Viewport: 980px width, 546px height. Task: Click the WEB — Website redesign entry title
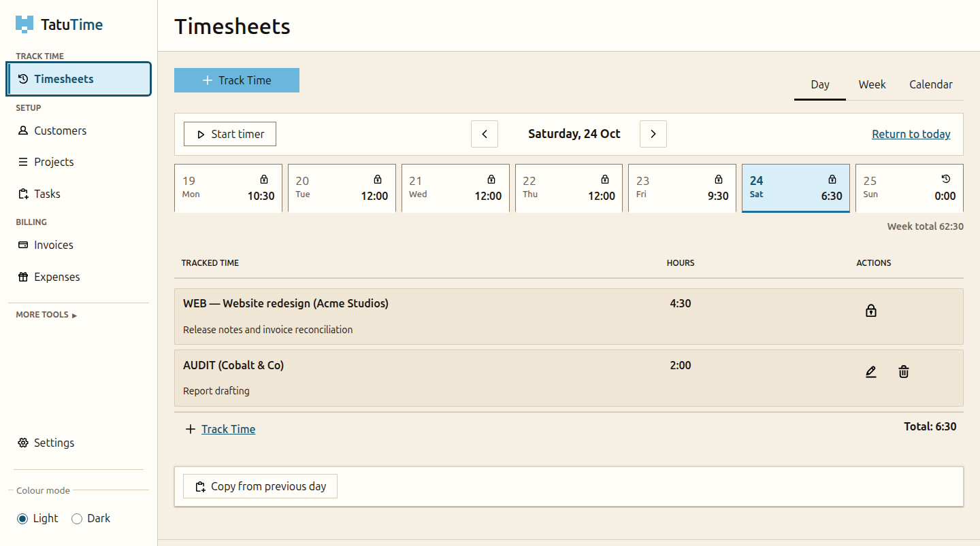point(286,303)
